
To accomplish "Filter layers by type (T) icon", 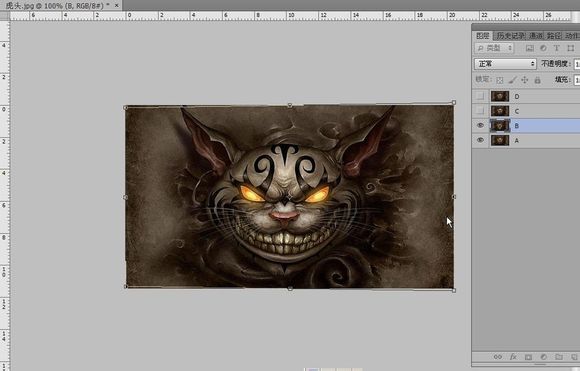I will coord(556,48).
